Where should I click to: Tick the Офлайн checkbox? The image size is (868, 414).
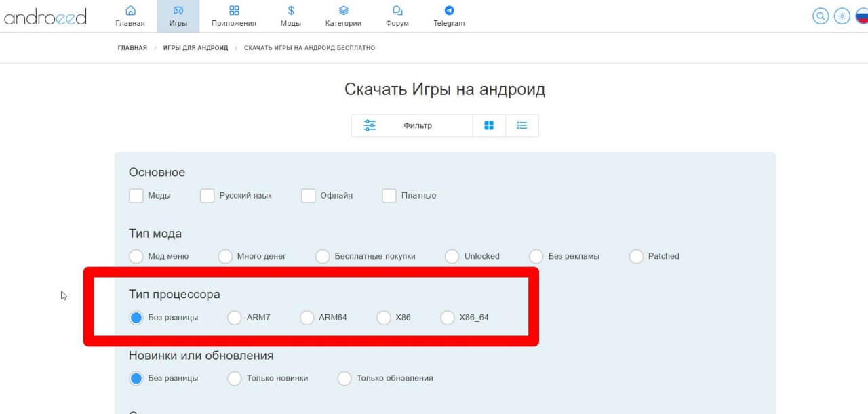click(x=309, y=196)
